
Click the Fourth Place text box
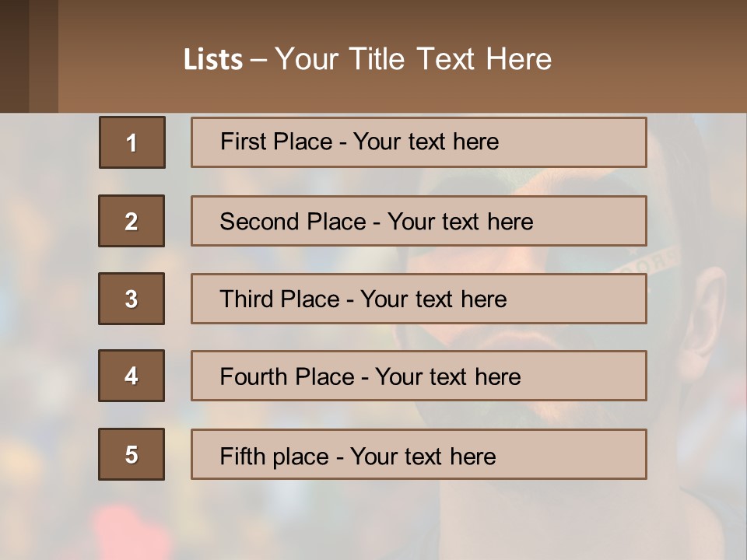(419, 376)
